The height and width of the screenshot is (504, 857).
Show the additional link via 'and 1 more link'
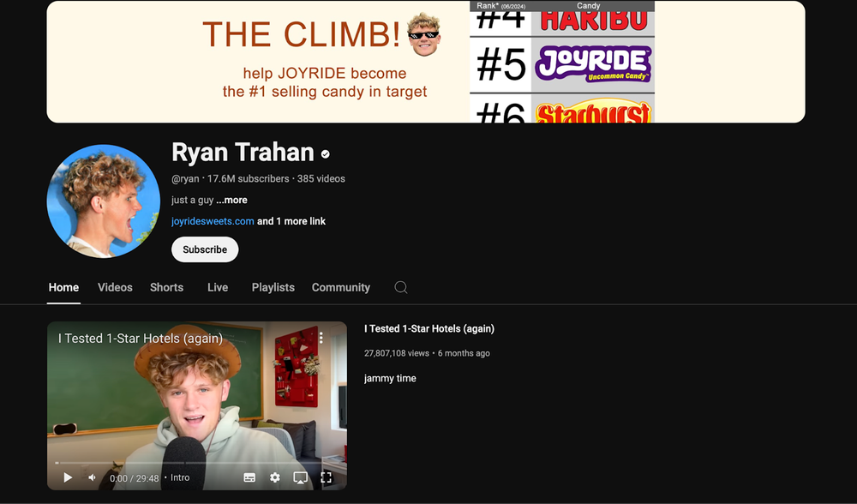tap(291, 221)
